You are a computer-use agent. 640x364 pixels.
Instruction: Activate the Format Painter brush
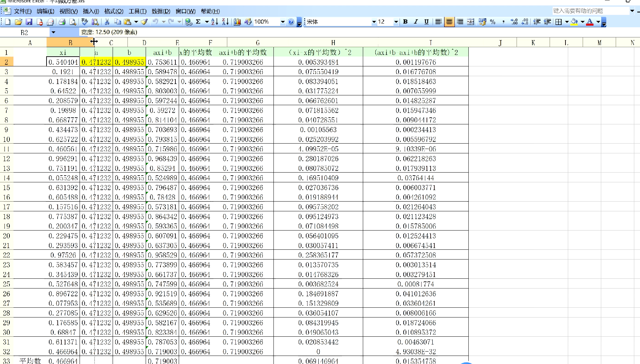(144, 22)
